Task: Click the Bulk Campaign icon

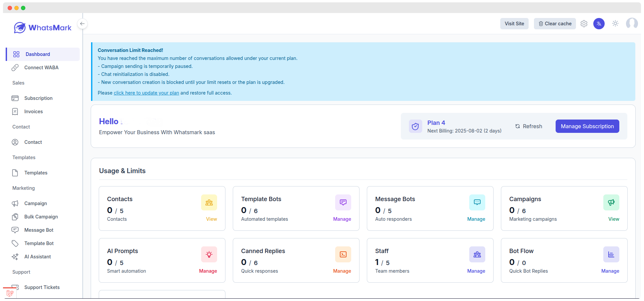Action: [15, 217]
